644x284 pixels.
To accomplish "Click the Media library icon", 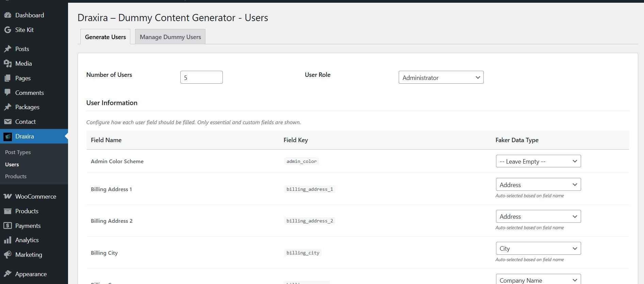I will pos(7,64).
